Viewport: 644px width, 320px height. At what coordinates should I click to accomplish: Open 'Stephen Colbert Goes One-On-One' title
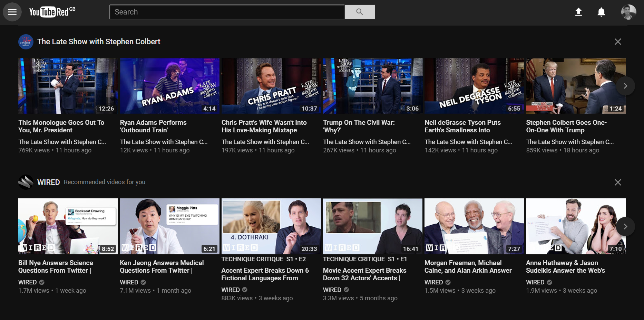point(566,126)
